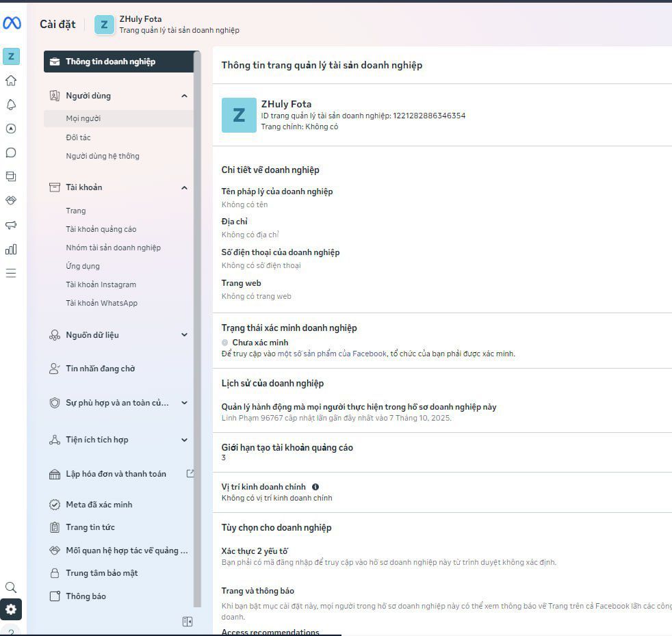Viewport: 672px width, 636px height.
Task: Click Số điện thoại của doanh nghiệp label
Action: click(281, 252)
